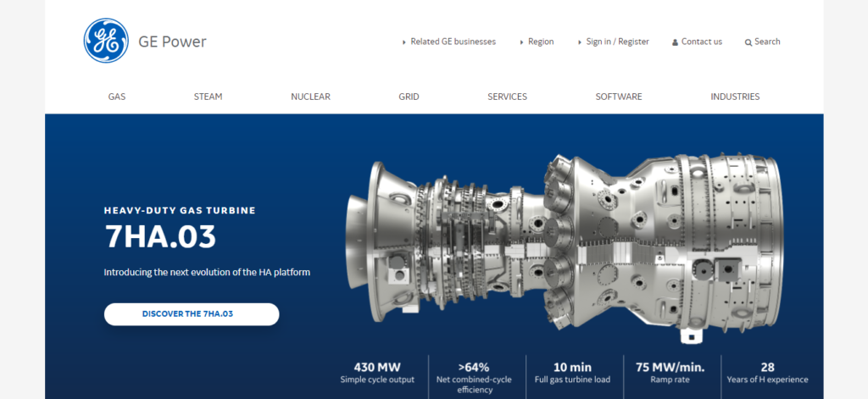Open the INDUSTRIES menu
This screenshot has height=399, width=868.
735,97
